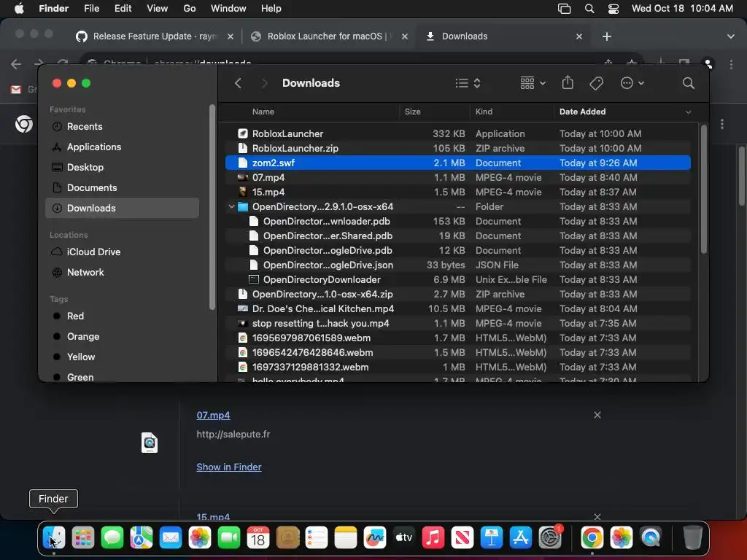Open the View menu

[158, 9]
